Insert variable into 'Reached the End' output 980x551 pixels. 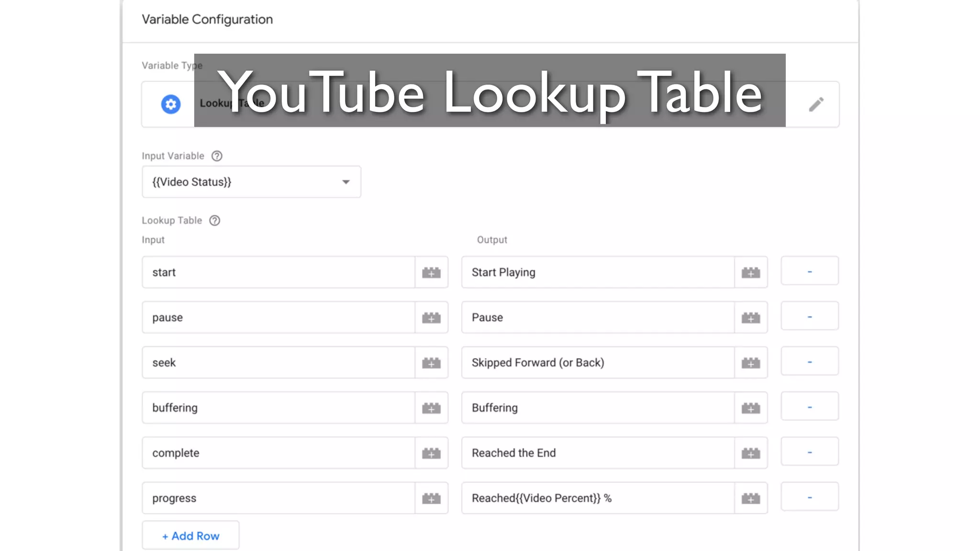coord(751,453)
